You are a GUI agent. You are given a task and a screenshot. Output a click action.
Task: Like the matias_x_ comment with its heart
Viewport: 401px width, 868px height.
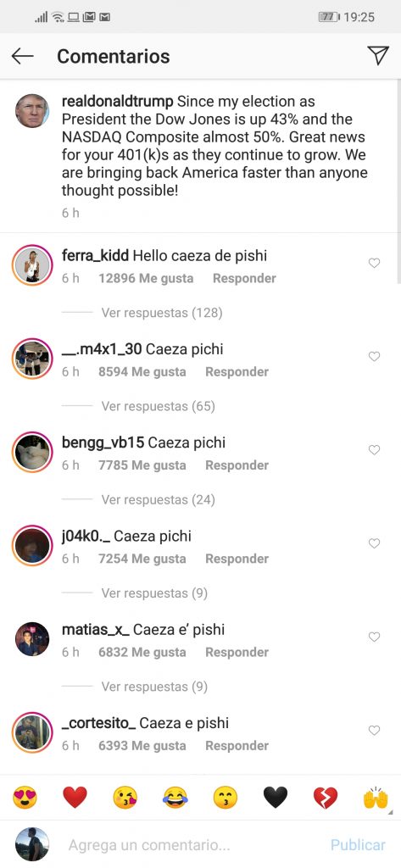375,637
